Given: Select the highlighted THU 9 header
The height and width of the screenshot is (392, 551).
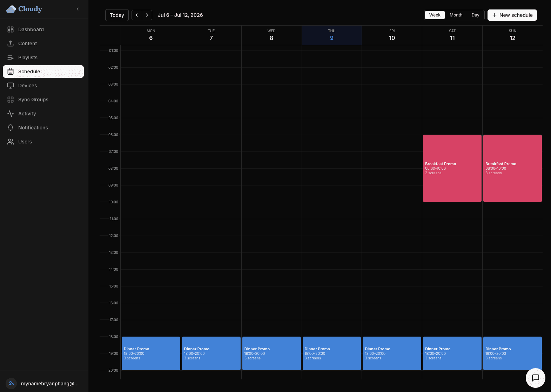Looking at the screenshot, I should [x=332, y=35].
